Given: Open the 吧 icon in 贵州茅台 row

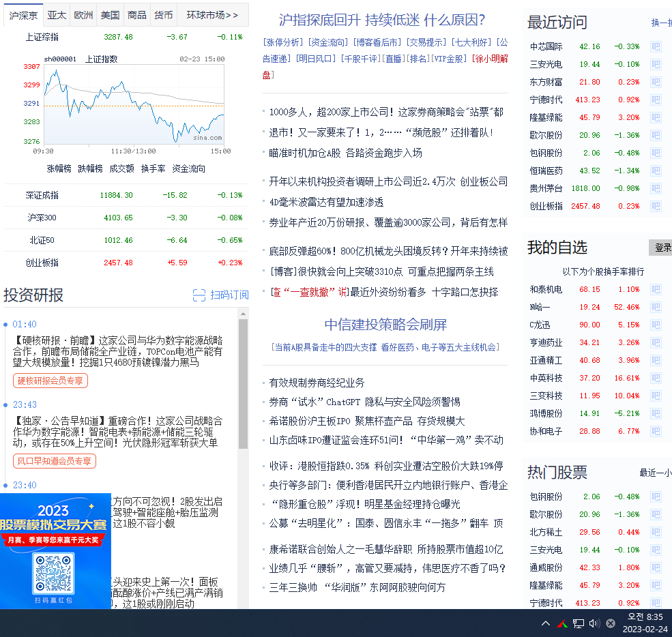Looking at the screenshot, I should [x=656, y=188].
